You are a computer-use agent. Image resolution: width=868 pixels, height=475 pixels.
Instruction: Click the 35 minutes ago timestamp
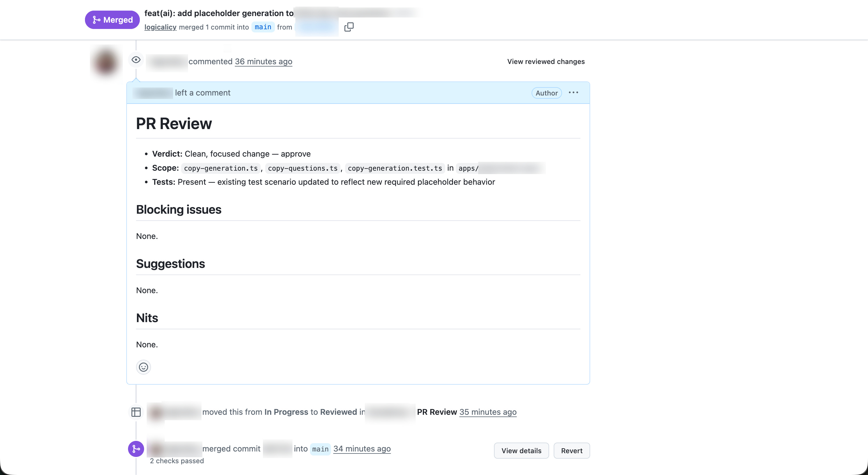pos(488,412)
